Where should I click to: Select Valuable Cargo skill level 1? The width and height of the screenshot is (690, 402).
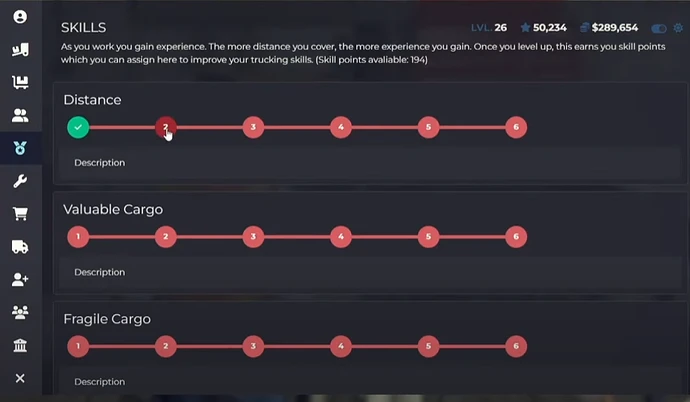coord(78,237)
